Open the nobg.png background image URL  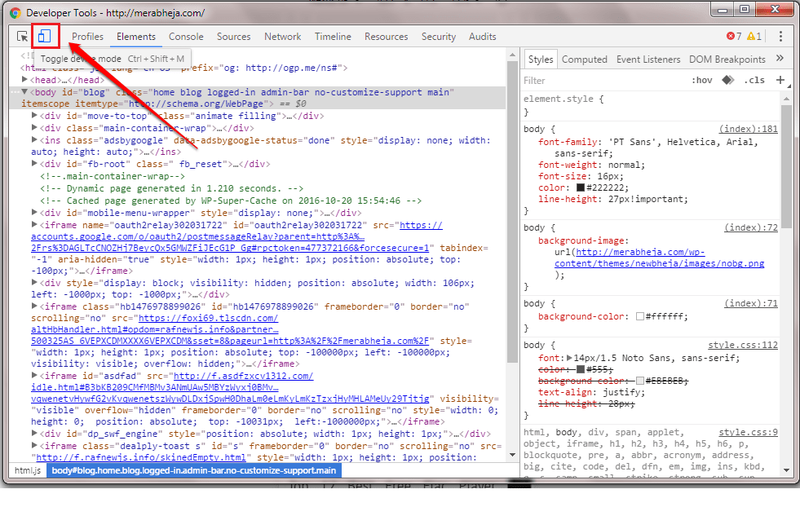click(659, 258)
